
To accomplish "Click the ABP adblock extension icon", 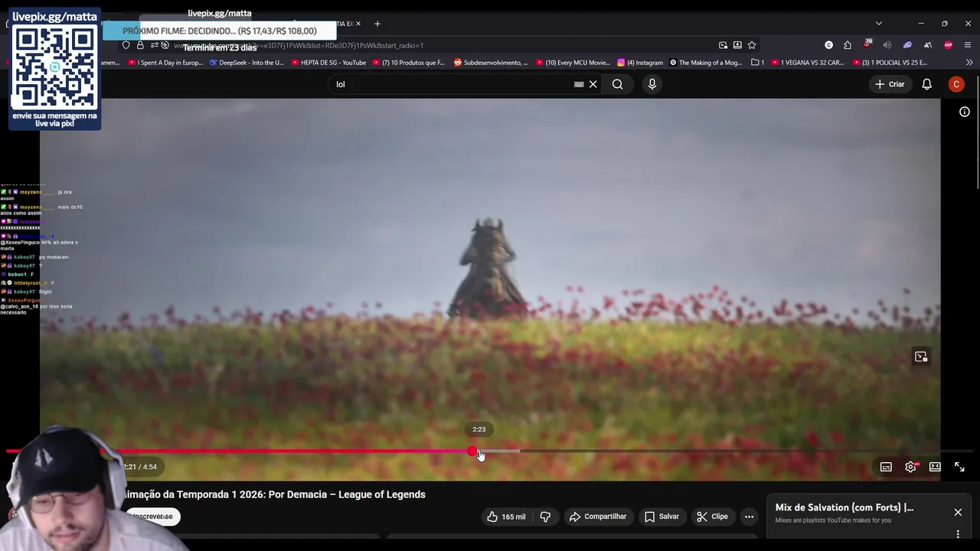I will pyautogui.click(x=949, y=45).
